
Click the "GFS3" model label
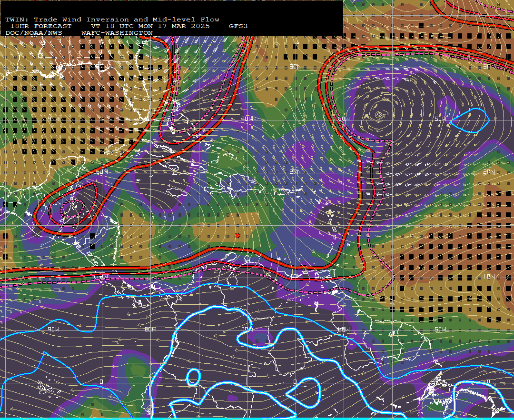point(238,26)
